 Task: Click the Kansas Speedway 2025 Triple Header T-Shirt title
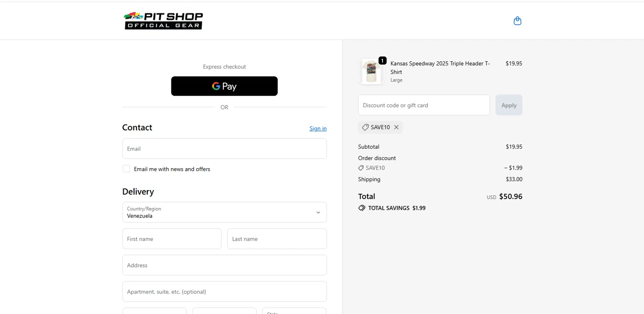(x=440, y=67)
